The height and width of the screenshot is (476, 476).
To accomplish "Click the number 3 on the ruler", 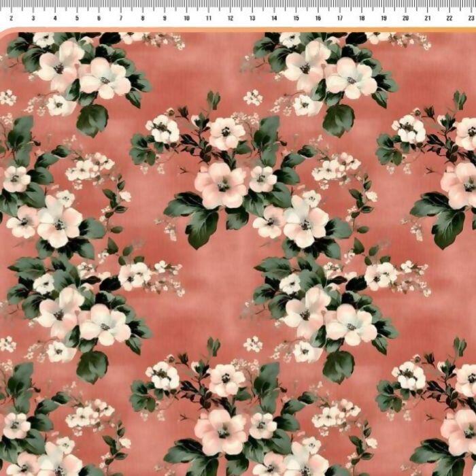I will pyautogui.click(x=33, y=18).
